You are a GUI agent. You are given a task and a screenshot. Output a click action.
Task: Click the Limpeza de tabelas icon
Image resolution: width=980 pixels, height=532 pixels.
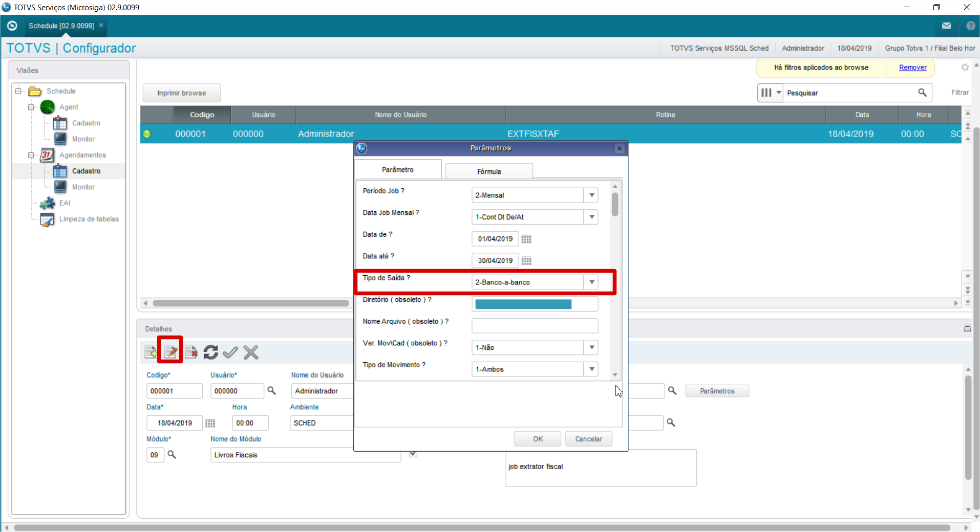pyautogui.click(x=47, y=219)
